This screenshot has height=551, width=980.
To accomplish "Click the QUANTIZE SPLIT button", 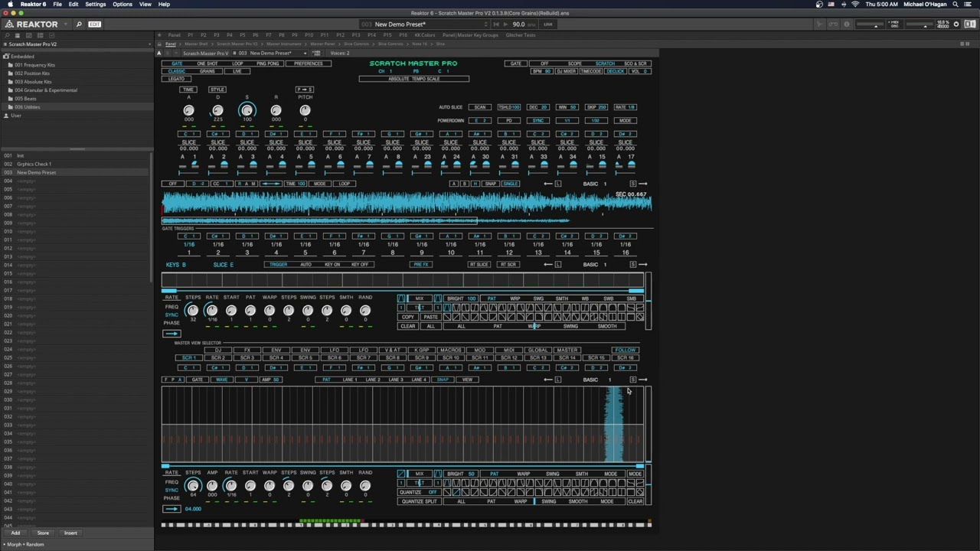I will pyautogui.click(x=419, y=501).
